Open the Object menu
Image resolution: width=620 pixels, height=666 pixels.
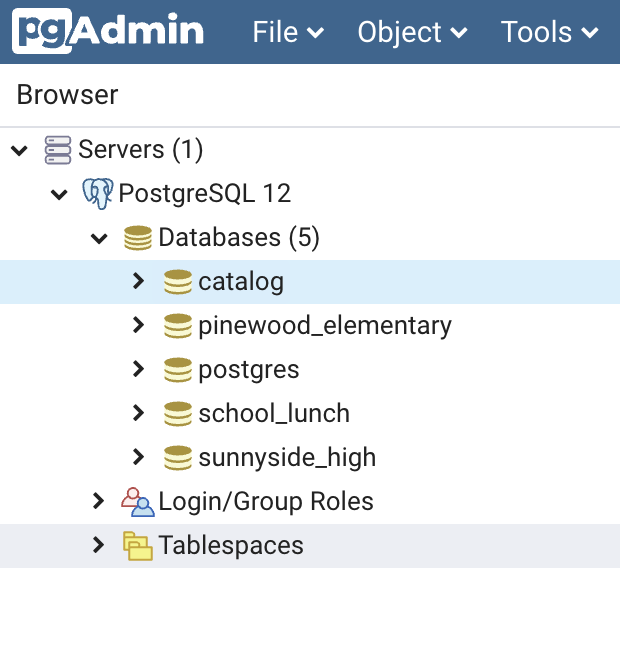pyautogui.click(x=412, y=32)
